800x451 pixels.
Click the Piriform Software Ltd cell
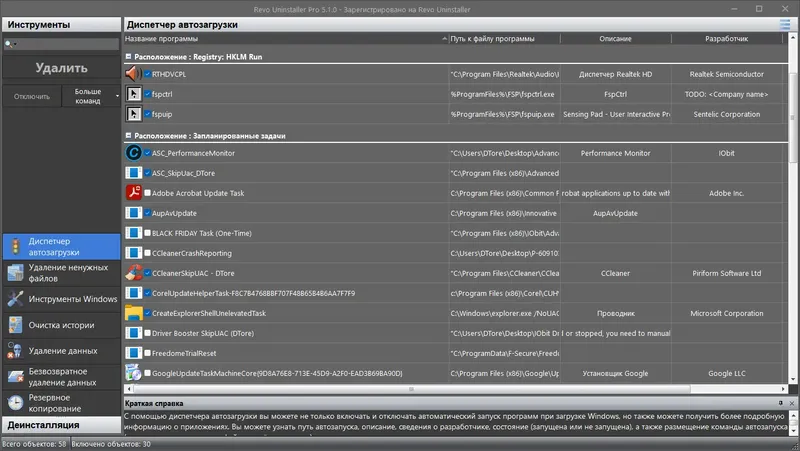click(x=727, y=273)
